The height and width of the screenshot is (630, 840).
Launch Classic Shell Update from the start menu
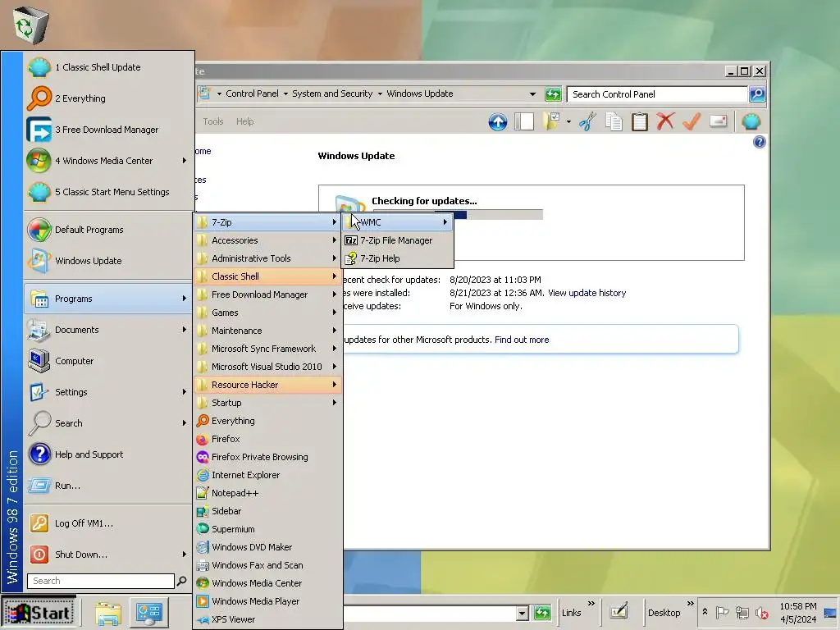pyautogui.click(x=109, y=67)
